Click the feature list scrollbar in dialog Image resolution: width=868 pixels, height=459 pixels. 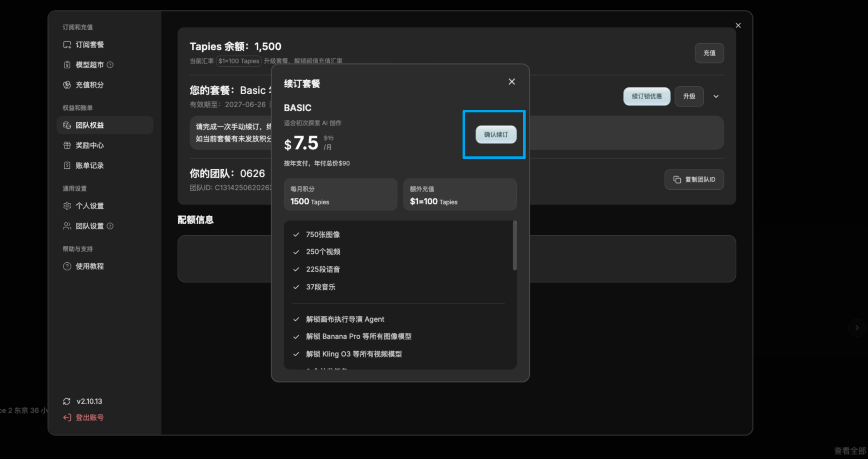click(x=515, y=245)
